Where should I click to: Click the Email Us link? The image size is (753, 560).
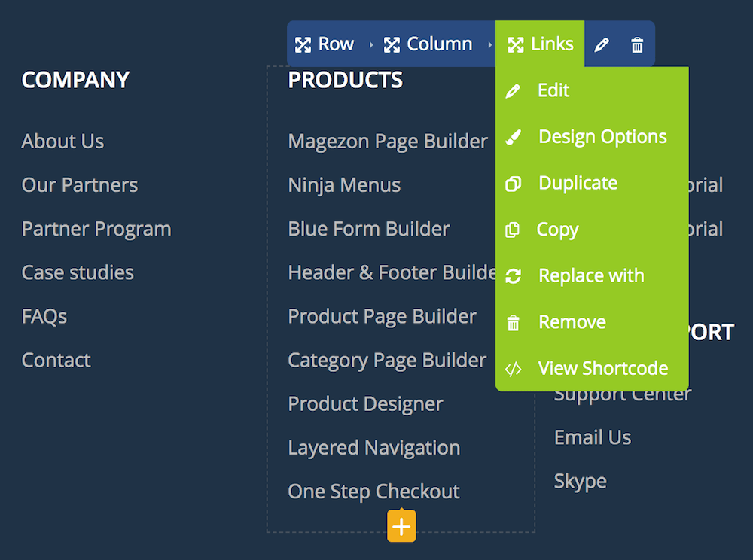click(593, 437)
